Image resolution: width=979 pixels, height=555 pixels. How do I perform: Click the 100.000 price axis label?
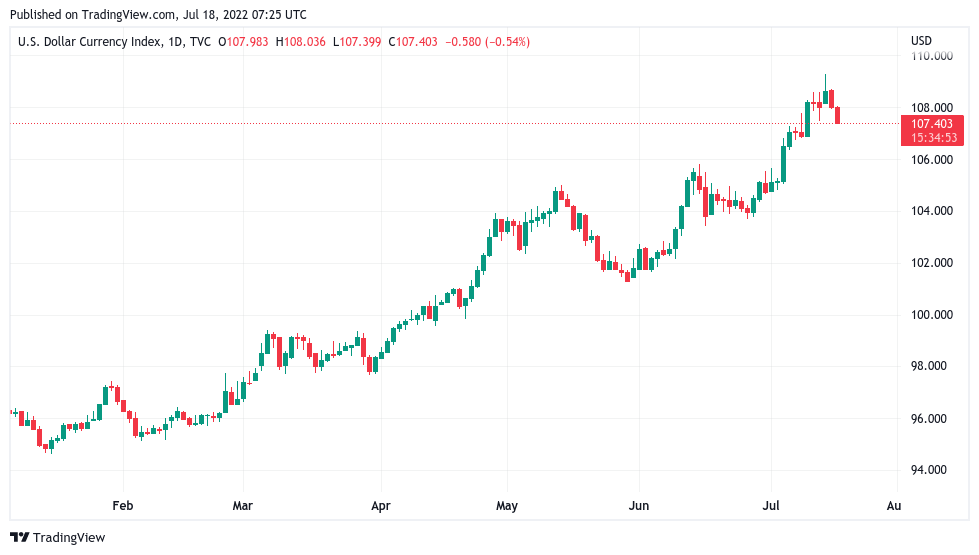click(930, 315)
